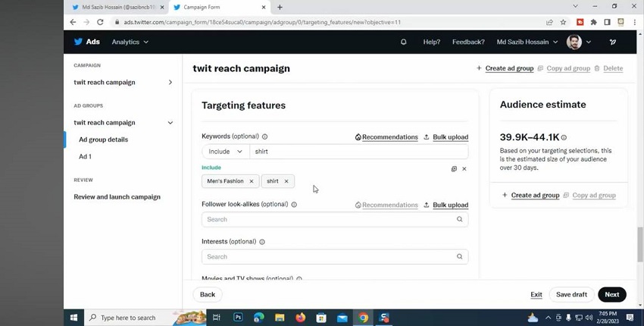The image size is (644, 326).
Task: Open Ad 1 in the sidebar
Action: [85, 156]
